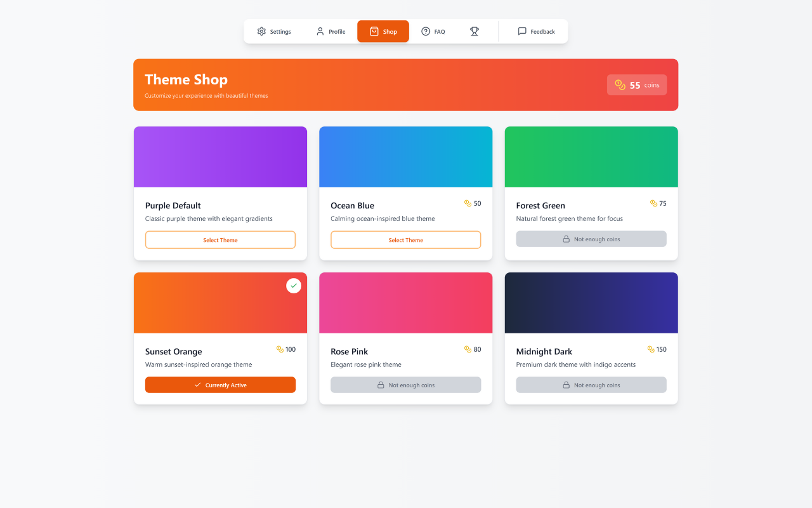Viewport: 812px width, 508px height.
Task: Open the Profile tab
Action: click(x=331, y=31)
